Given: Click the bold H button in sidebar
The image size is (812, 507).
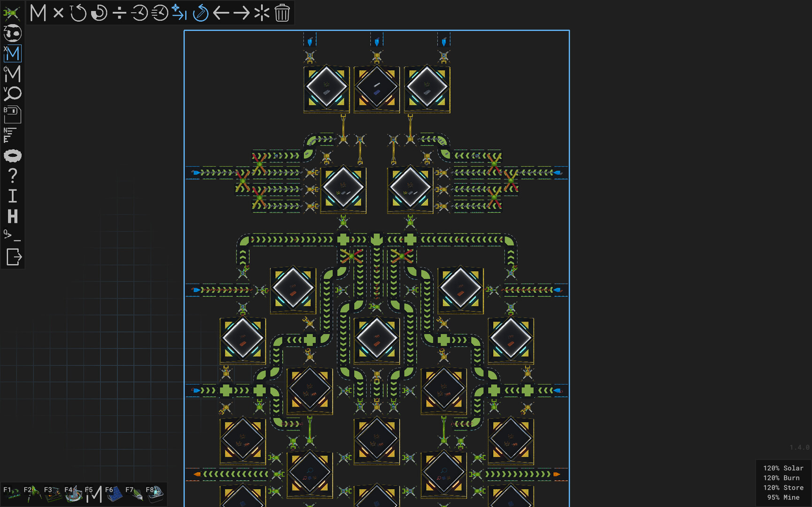Looking at the screenshot, I should (x=13, y=216).
